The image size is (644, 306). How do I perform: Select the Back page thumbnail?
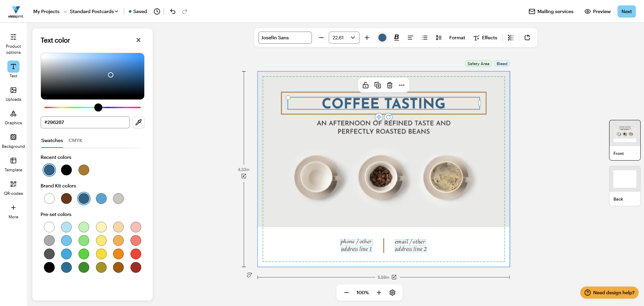(x=625, y=186)
